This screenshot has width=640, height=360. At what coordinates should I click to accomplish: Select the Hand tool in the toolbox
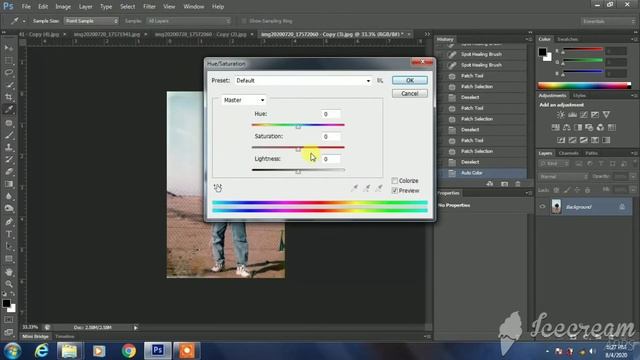(x=9, y=272)
